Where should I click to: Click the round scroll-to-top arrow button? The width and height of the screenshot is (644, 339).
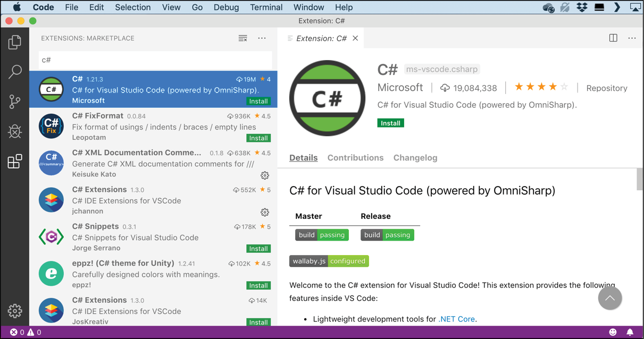pos(610,298)
